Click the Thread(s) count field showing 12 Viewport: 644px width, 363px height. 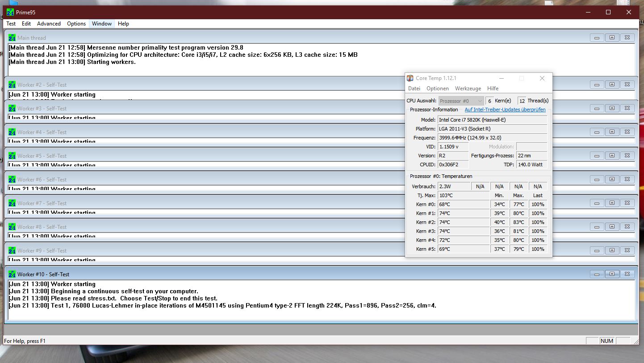coord(522,101)
